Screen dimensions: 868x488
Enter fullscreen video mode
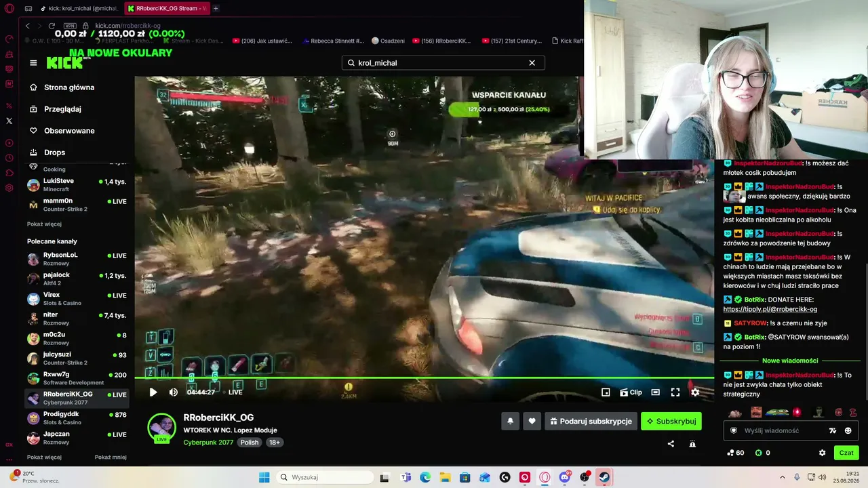click(x=675, y=392)
